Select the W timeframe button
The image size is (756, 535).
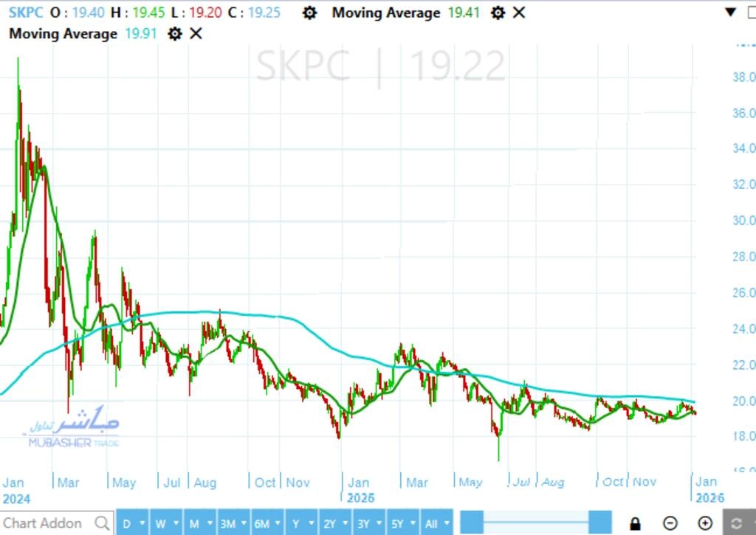(159, 524)
